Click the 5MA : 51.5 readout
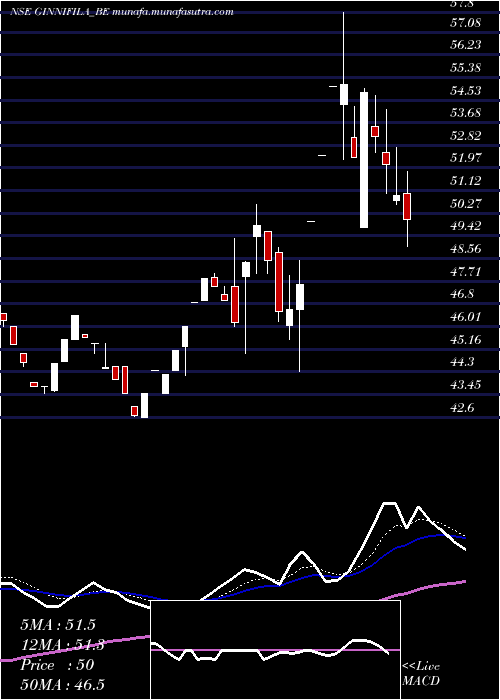This screenshot has width=500, height=700. tap(58, 625)
